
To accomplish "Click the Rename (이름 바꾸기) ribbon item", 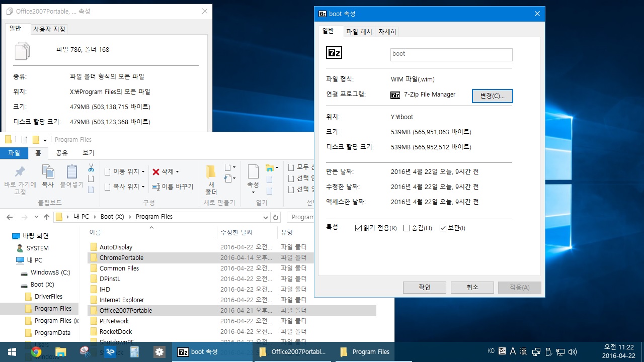I will 173,187.
